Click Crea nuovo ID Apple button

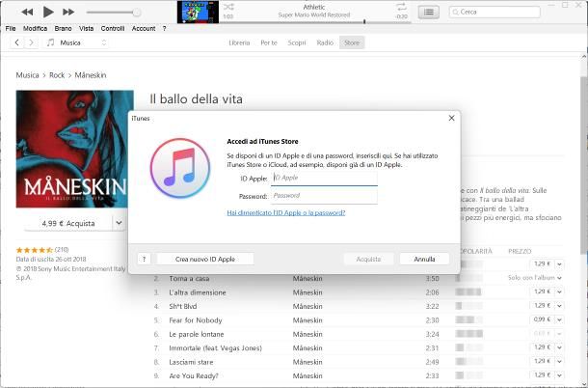click(x=205, y=259)
